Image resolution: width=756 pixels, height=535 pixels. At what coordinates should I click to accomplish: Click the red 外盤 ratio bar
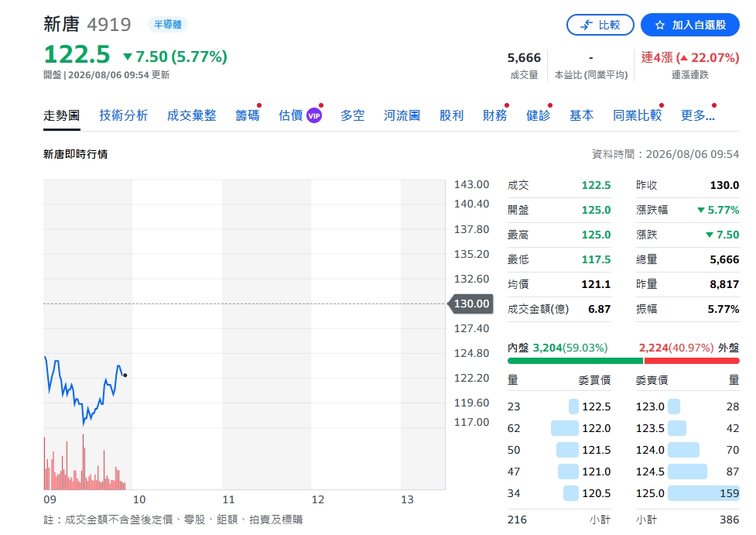pyautogui.click(x=692, y=361)
